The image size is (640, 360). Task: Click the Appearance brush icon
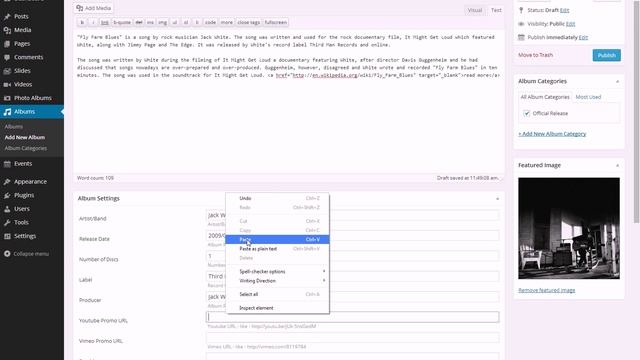(7, 182)
